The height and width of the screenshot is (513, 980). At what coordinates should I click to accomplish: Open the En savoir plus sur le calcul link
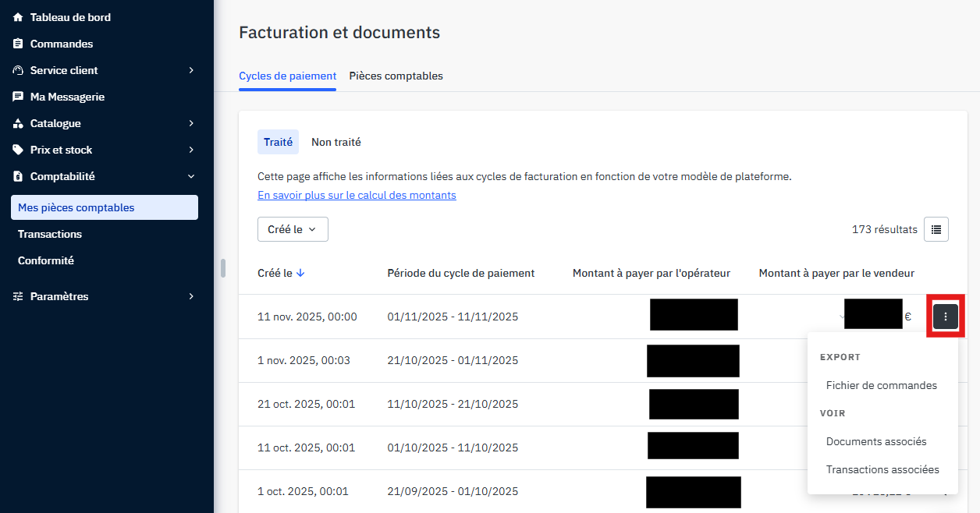coord(357,195)
